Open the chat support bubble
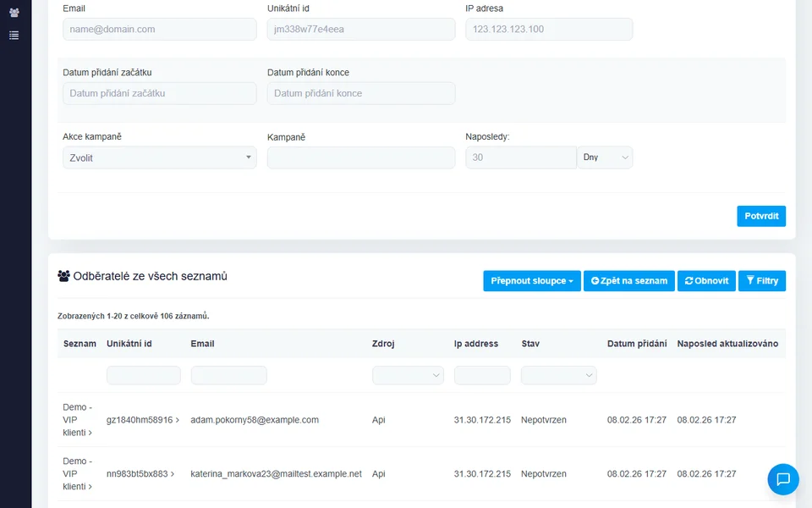 coord(782,478)
